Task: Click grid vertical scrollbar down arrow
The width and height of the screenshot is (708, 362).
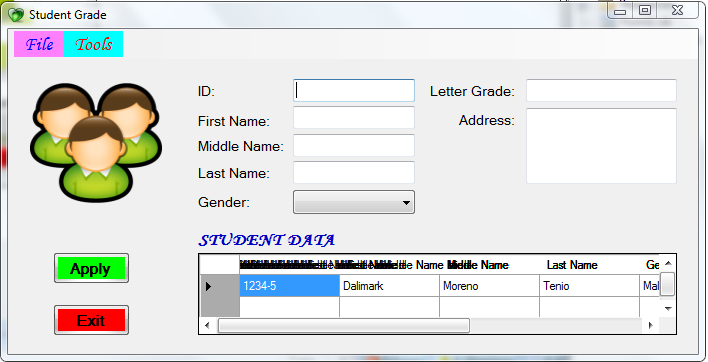Action: pos(668,309)
